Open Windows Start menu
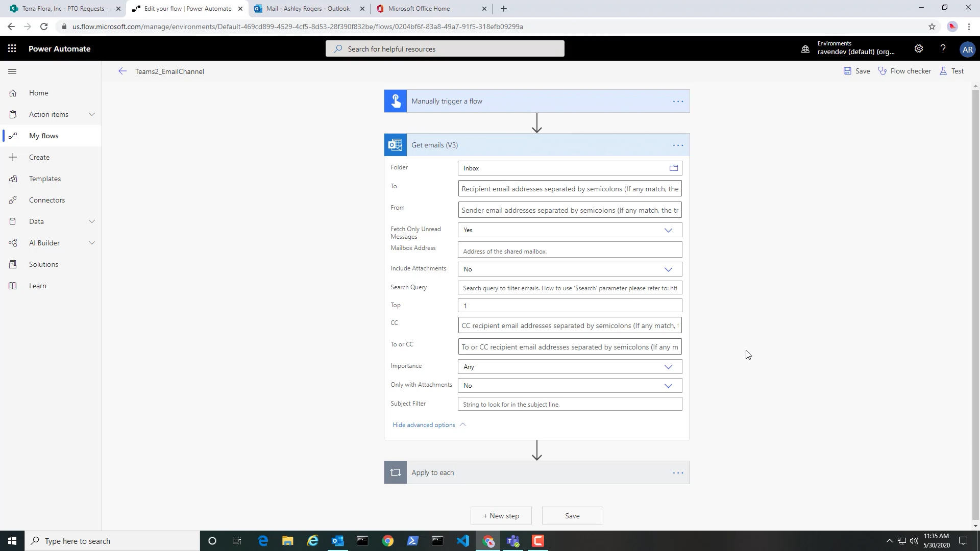This screenshot has width=980, height=551. click(12, 541)
